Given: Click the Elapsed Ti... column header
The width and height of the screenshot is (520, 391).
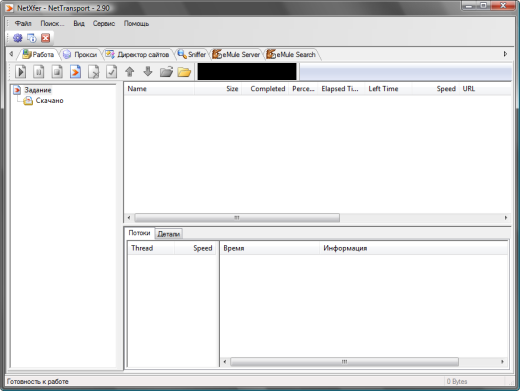Looking at the screenshot, I should (341, 89).
